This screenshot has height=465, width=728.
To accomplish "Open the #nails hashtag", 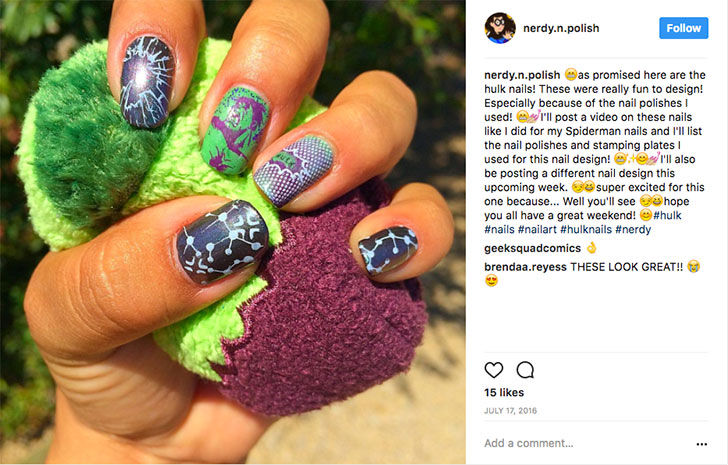I will (x=499, y=229).
